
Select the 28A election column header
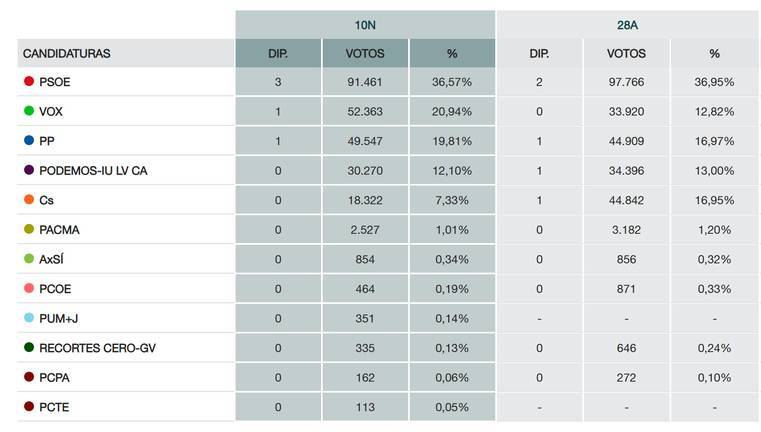[x=627, y=24]
